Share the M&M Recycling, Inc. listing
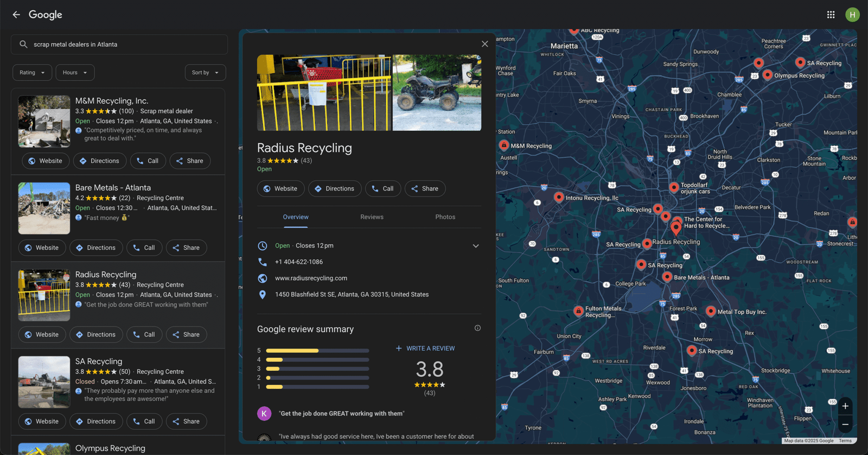The height and width of the screenshot is (455, 868). click(x=190, y=161)
